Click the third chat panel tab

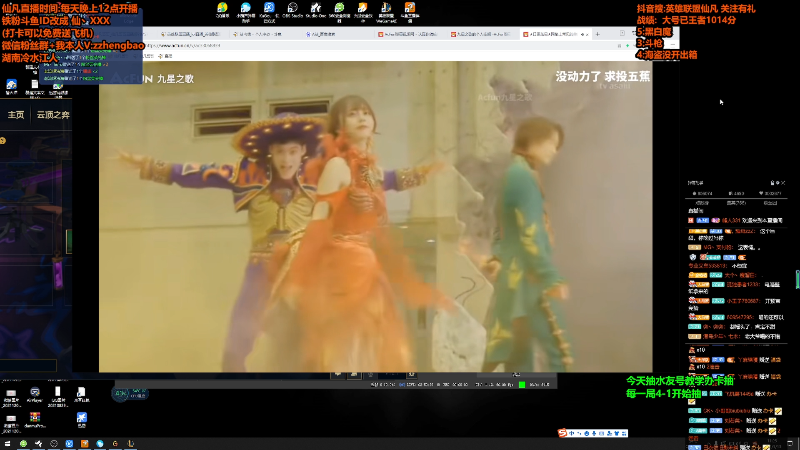pos(770,203)
